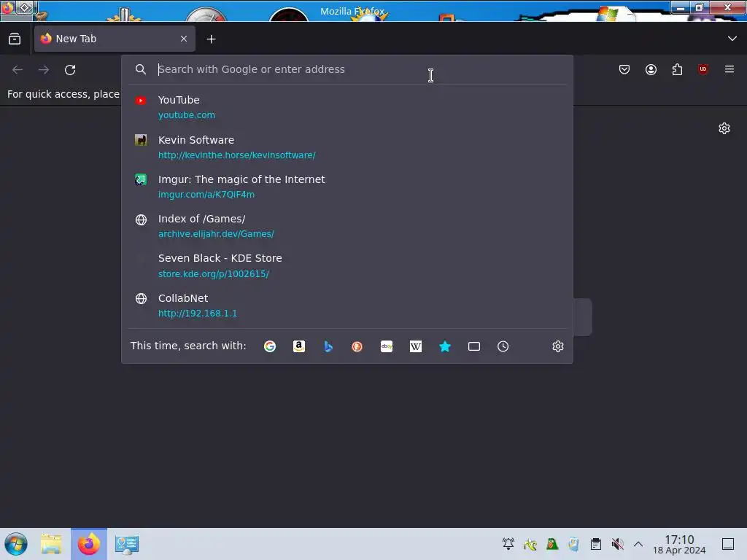747x560 pixels.
Task: Search this time with Bing
Action: [328, 346]
